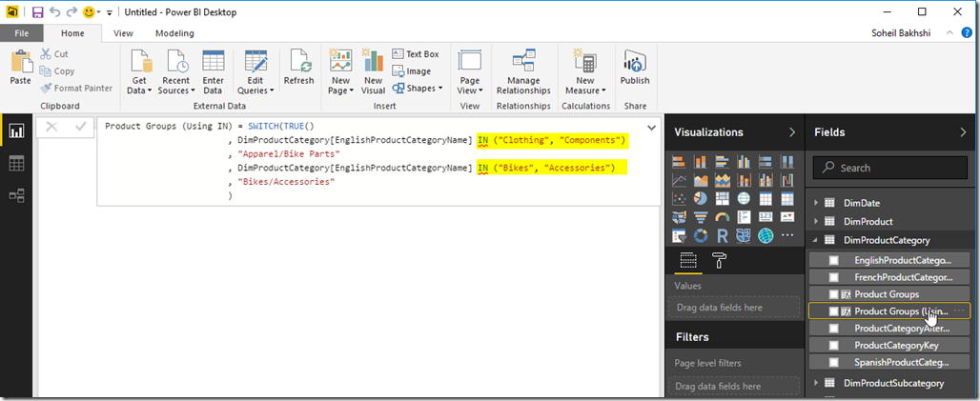This screenshot has height=401, width=980.
Task: Check the EnglishProductCategoryName field
Action: point(834,260)
